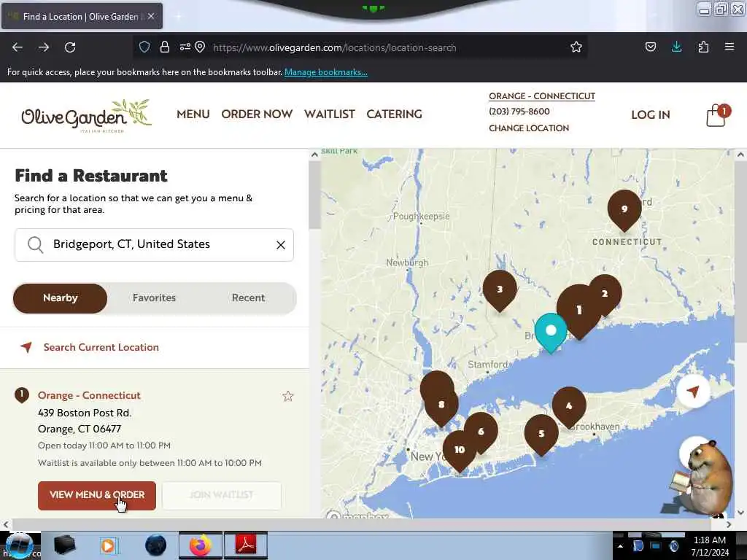The width and height of the screenshot is (747, 560).
Task: Show hidden tray icons arrow
Action: [x=620, y=546]
